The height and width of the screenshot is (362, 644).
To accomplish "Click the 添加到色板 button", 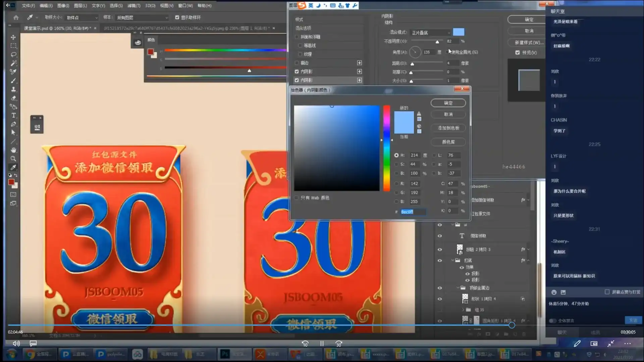I will click(x=448, y=128).
